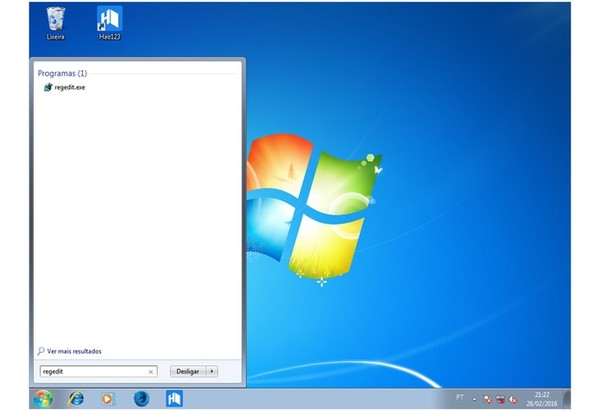Open the Ver mais resultados link
This screenshot has height=411, width=600.
[x=74, y=351]
